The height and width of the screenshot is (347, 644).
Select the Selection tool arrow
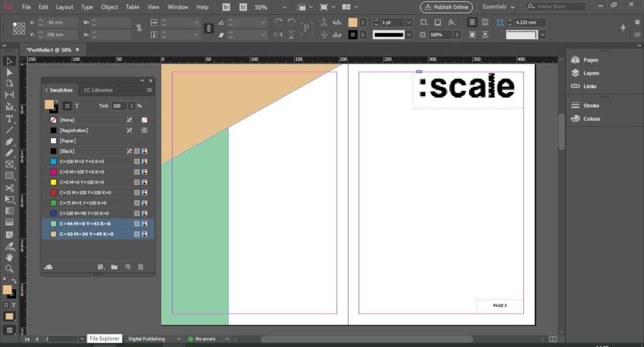9,61
